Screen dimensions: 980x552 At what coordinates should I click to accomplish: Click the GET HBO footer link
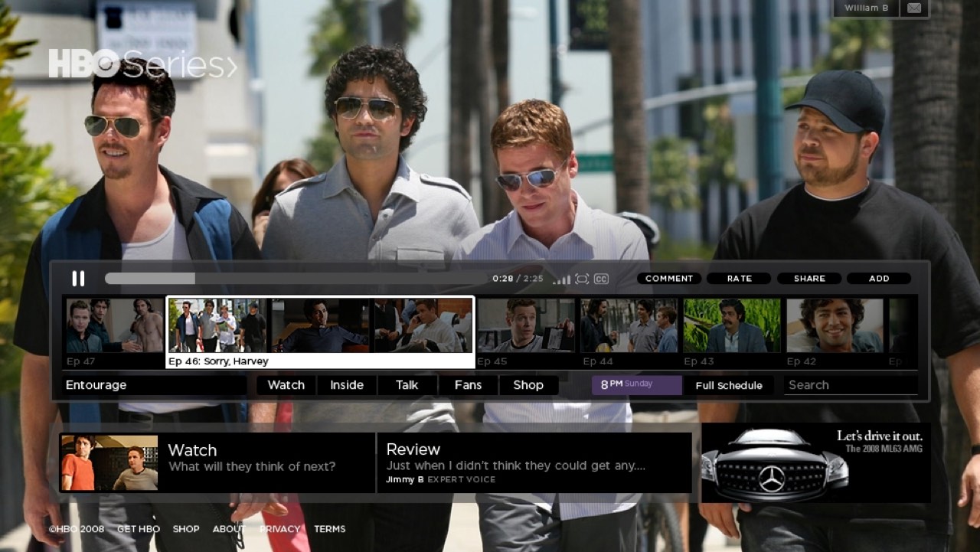coord(139,529)
